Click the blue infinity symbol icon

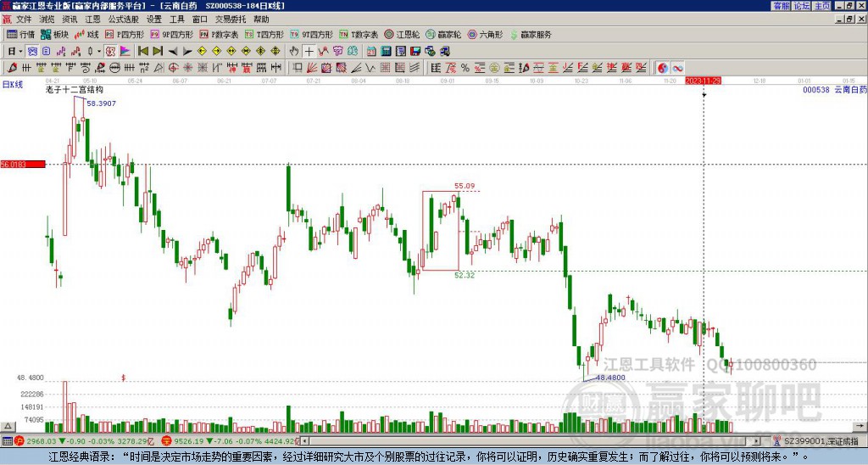(x=677, y=68)
